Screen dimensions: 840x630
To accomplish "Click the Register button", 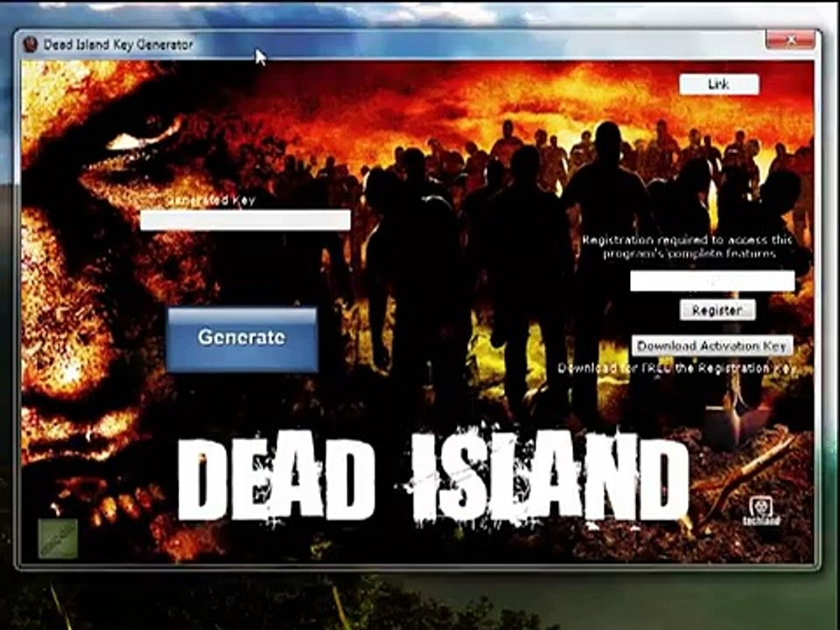I will point(717,310).
